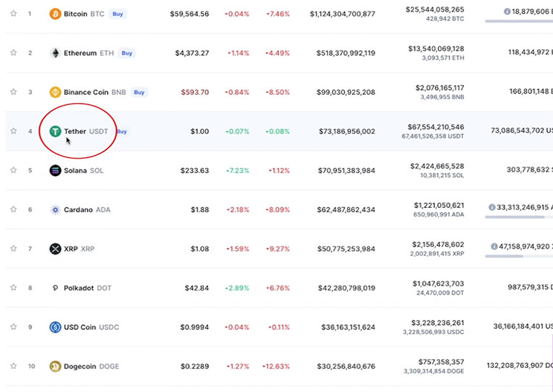Click the Cardano logo icon
This screenshot has width=553, height=392.
point(55,209)
